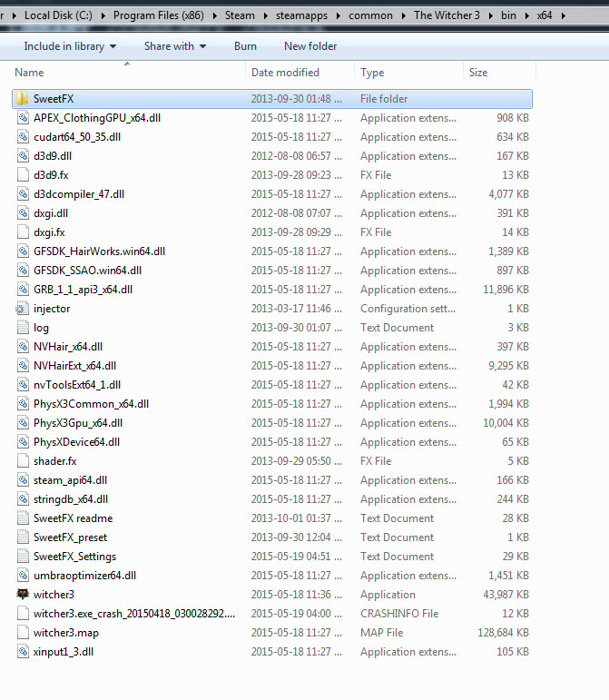This screenshot has width=609, height=700.
Task: Navigate to the bin breadcrumb
Action: coord(508,15)
